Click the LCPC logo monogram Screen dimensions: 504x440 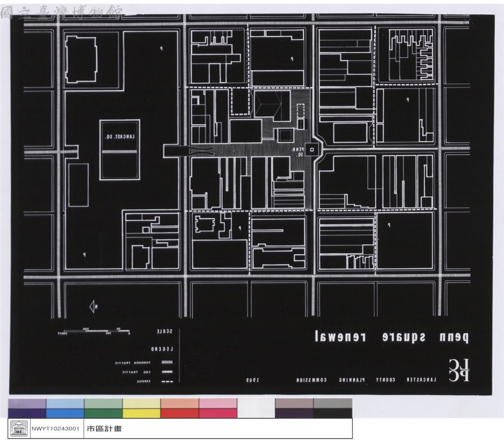point(459,370)
